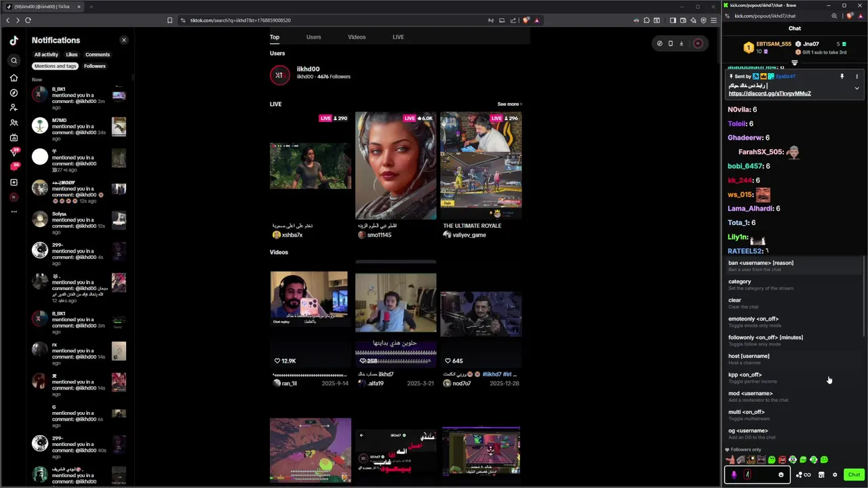Open the More ellipsis menu in sidebar

(x=14, y=211)
